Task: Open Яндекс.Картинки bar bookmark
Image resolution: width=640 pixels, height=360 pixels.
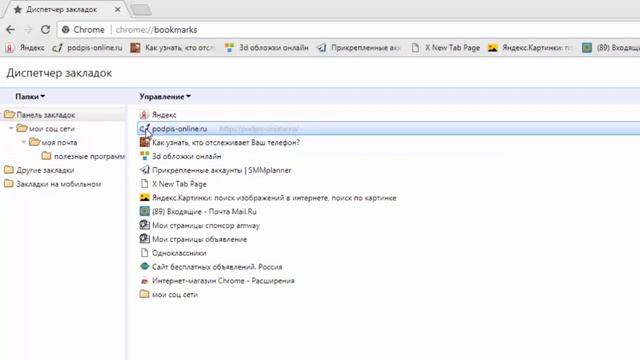Action: click(x=531, y=48)
